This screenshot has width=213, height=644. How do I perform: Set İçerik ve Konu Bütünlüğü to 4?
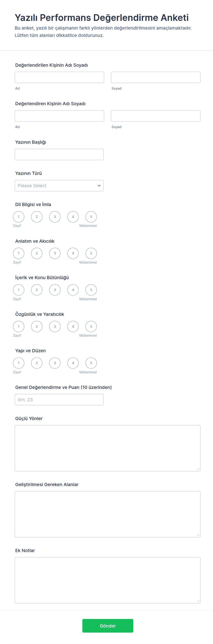(x=73, y=290)
